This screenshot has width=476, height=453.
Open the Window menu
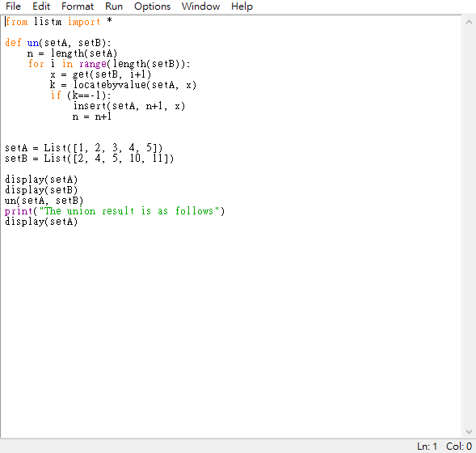[200, 6]
